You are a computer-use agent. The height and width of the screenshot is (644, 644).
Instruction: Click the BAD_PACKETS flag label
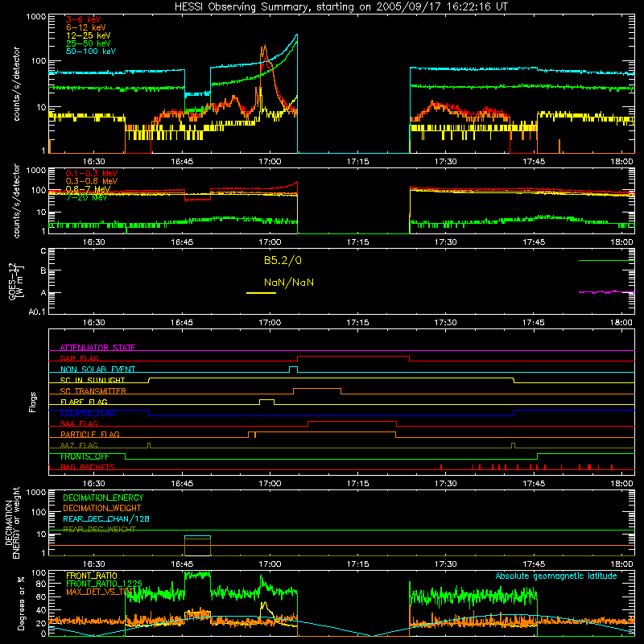88,467
